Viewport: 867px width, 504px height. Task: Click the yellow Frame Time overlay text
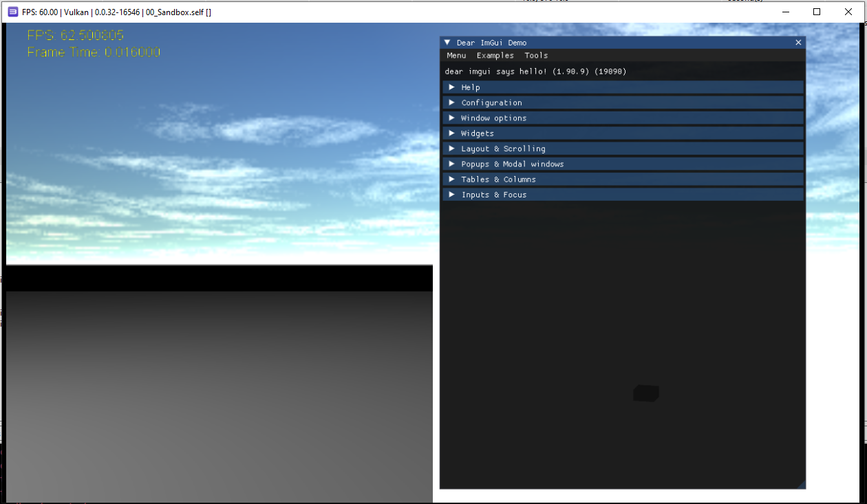[94, 52]
